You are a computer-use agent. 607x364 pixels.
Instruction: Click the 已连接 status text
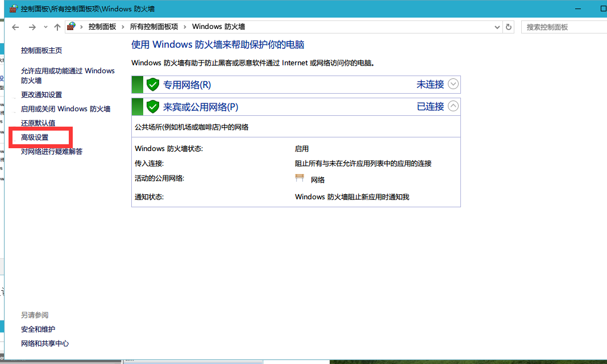click(x=430, y=106)
